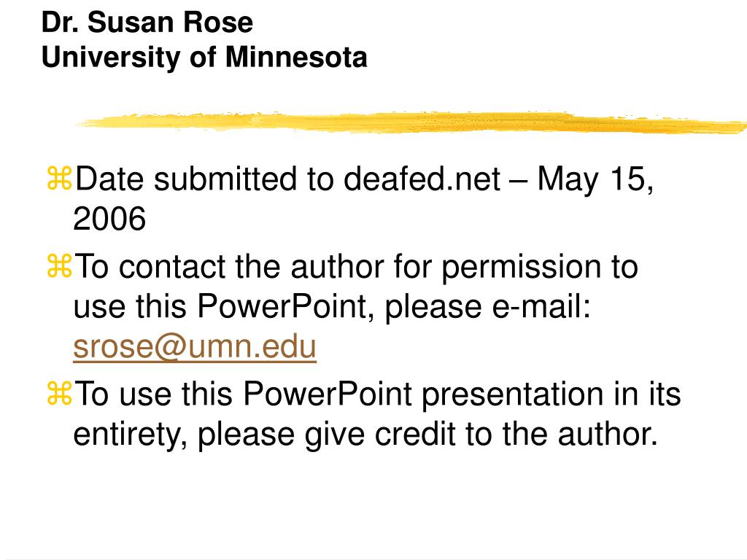The width and height of the screenshot is (747, 560).
Task: Click the bullet symbol before To use this
Action: pyautogui.click(x=59, y=394)
